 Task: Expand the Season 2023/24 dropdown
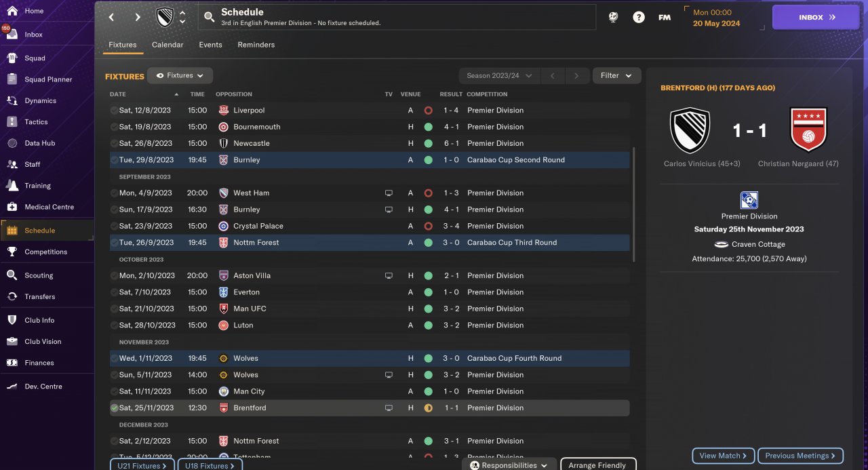(499, 75)
